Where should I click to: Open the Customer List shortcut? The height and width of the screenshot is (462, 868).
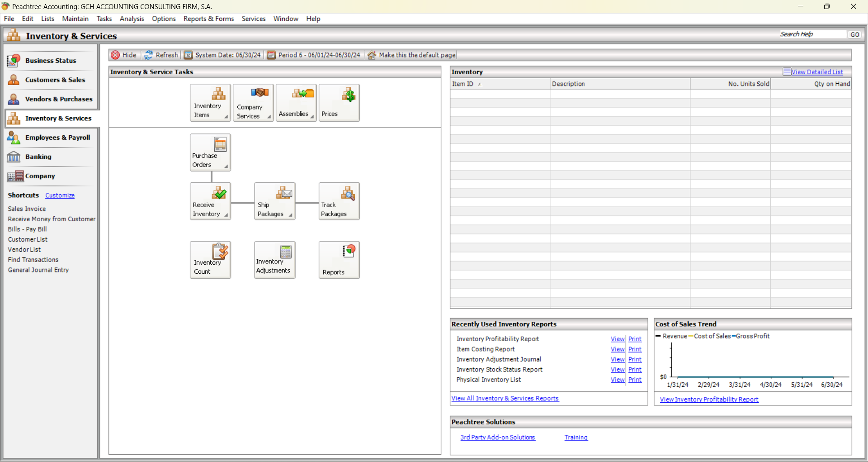28,239
